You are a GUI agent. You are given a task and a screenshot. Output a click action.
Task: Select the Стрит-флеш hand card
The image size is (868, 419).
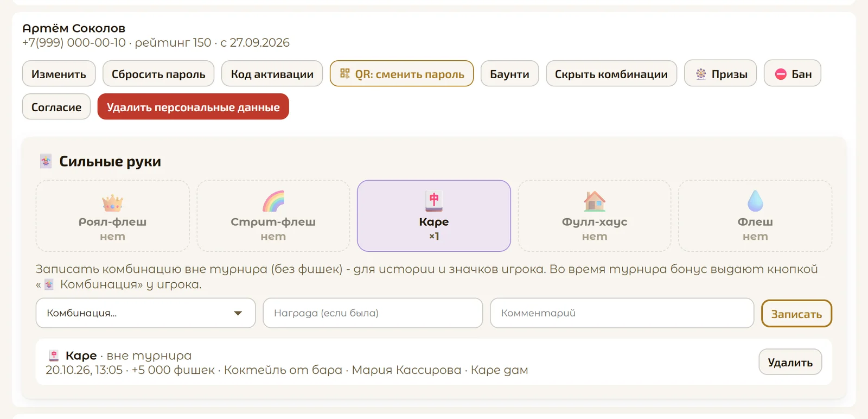(273, 216)
